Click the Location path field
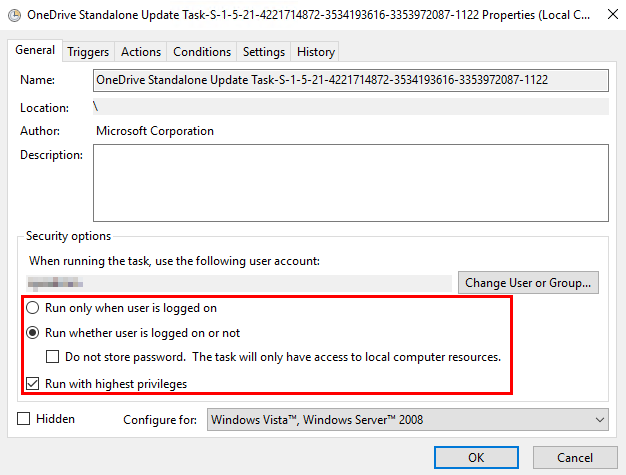The height and width of the screenshot is (475, 626). 350,107
